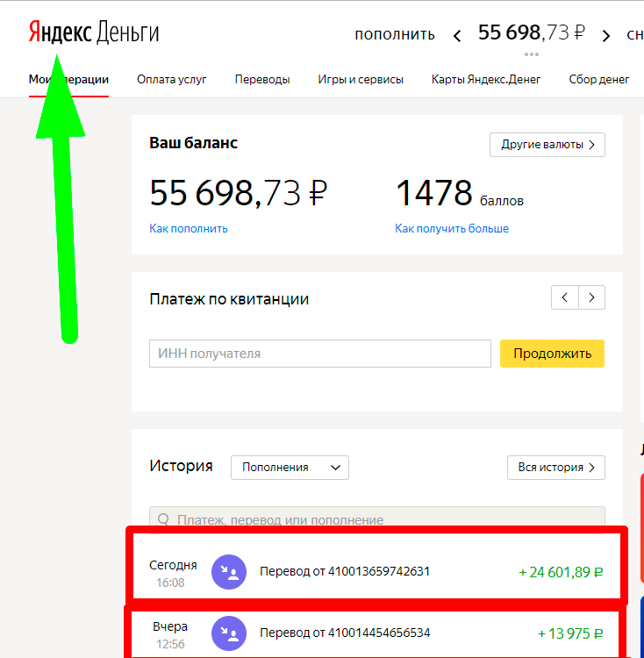The width and height of the screenshot is (644, 658).
Task: Focus the Платеж, перевод или пополнение search field
Action: click(x=377, y=519)
